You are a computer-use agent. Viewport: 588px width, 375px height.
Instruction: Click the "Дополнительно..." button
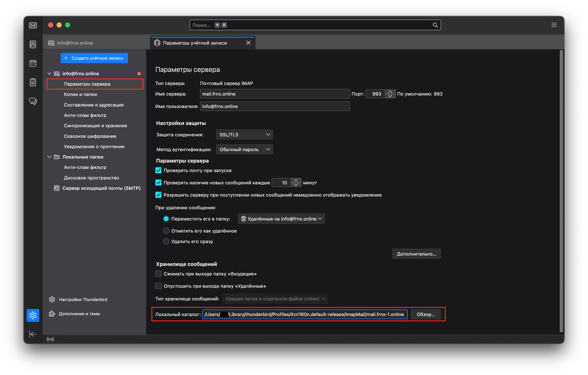[416, 254]
